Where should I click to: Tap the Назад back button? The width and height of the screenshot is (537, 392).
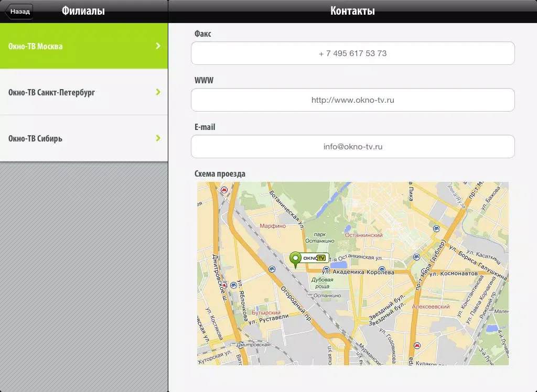19,12
